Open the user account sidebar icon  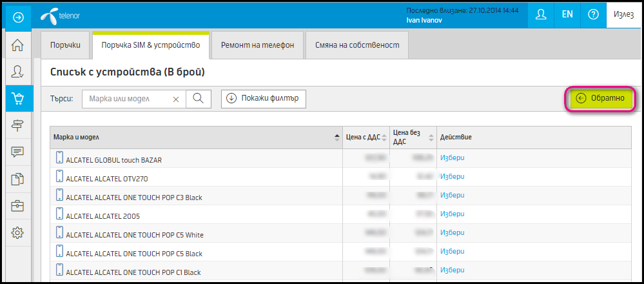pyautogui.click(x=17, y=72)
